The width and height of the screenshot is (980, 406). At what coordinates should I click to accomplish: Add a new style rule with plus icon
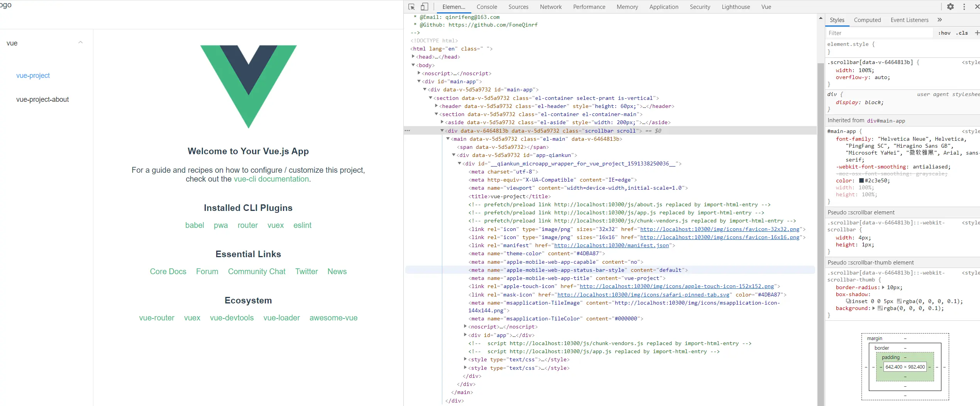pos(977,33)
